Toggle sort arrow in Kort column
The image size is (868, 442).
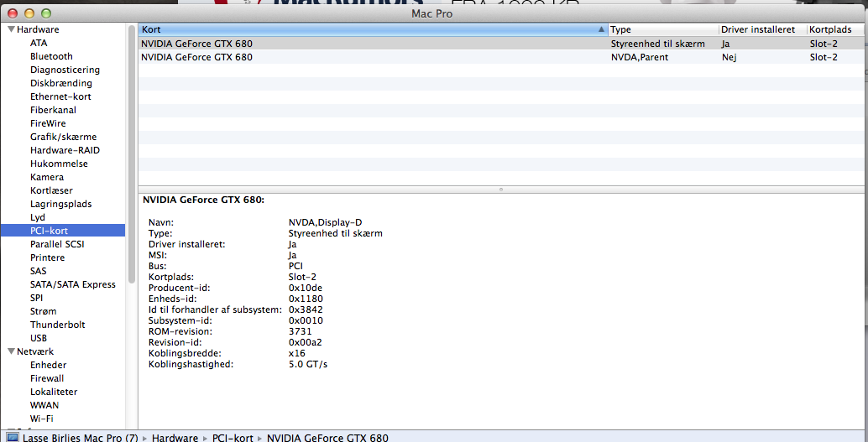tap(601, 29)
